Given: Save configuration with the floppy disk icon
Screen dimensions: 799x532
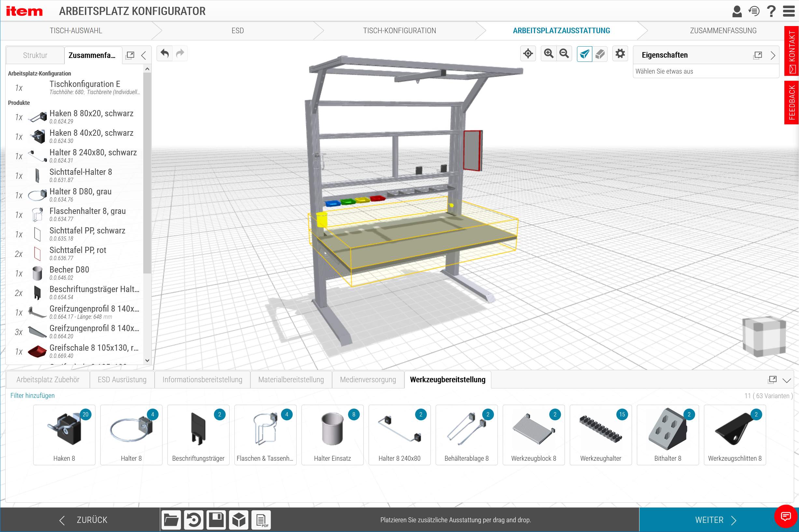Looking at the screenshot, I should [x=216, y=519].
